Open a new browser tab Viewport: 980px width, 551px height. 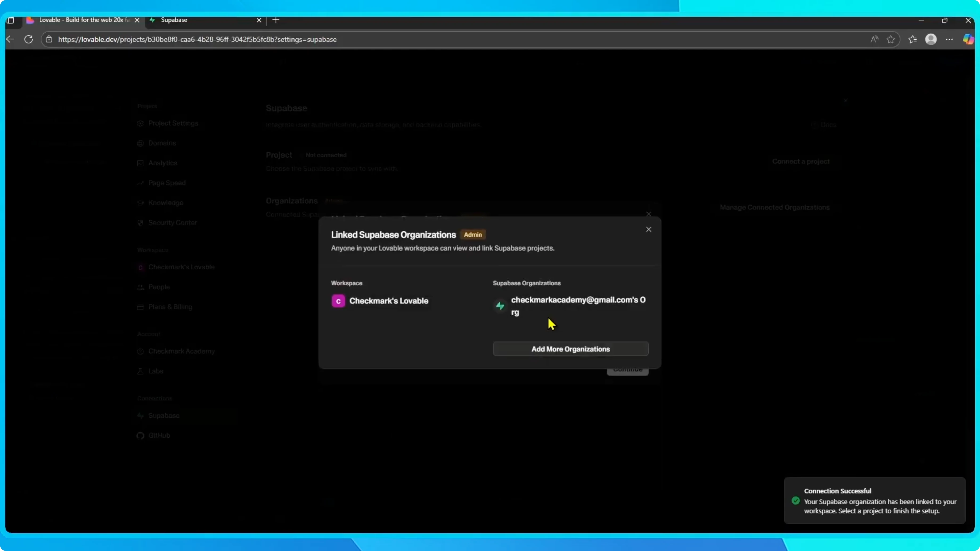pyautogui.click(x=276, y=20)
